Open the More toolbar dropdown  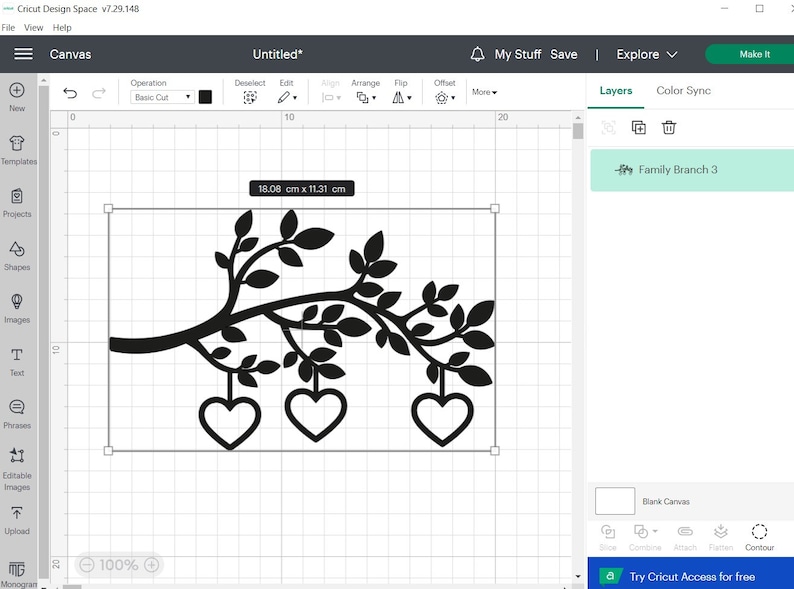click(x=484, y=92)
